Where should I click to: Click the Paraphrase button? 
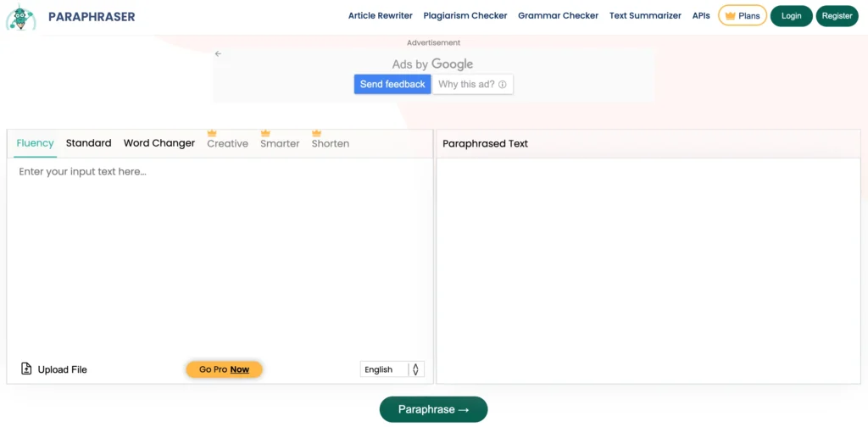[433, 409]
